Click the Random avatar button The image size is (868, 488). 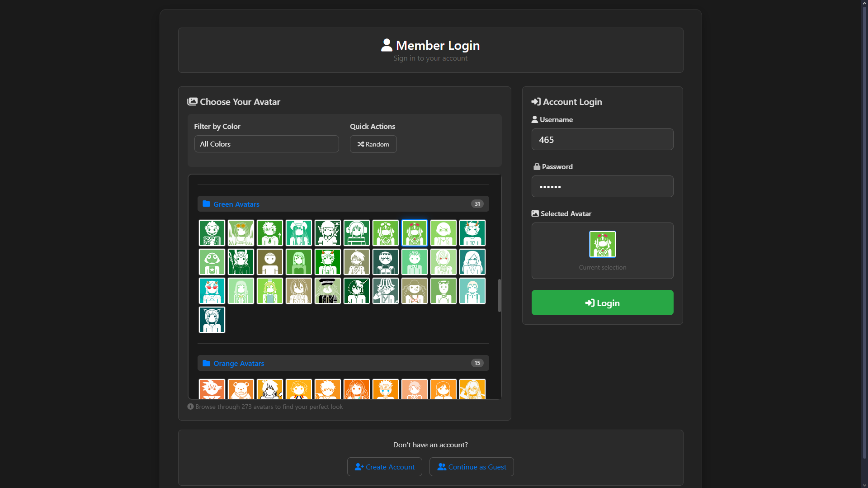click(x=373, y=144)
